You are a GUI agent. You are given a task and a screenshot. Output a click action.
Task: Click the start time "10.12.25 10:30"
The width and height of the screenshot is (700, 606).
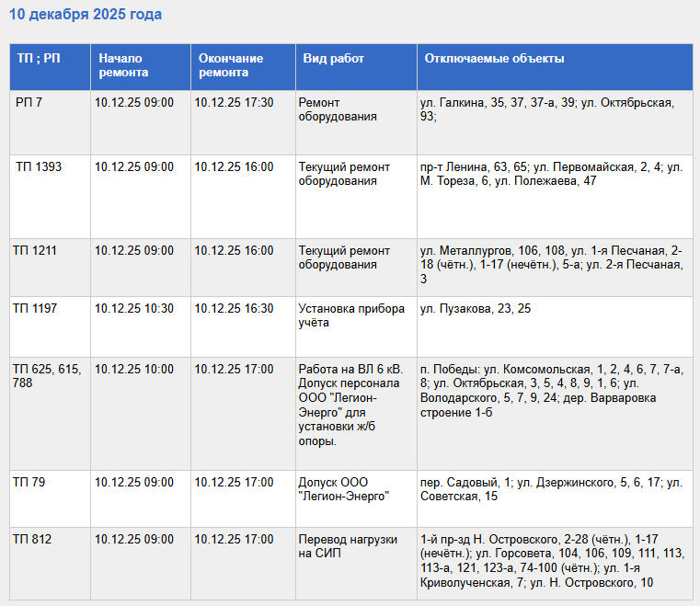(x=134, y=309)
